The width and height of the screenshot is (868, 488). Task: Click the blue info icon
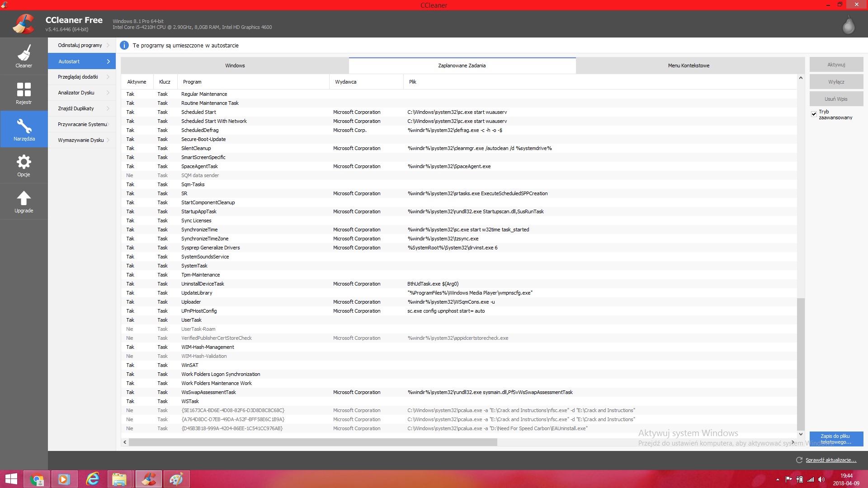pyautogui.click(x=124, y=45)
